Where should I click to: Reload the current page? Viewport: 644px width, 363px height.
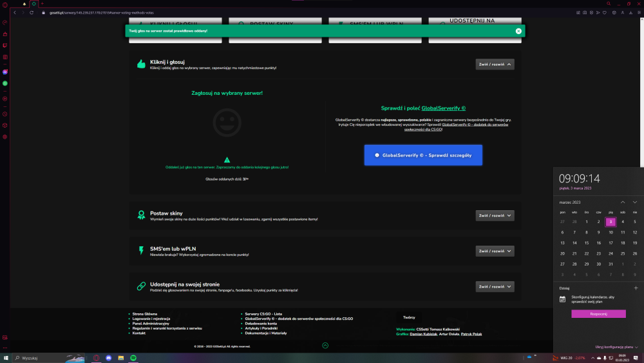pos(31,13)
